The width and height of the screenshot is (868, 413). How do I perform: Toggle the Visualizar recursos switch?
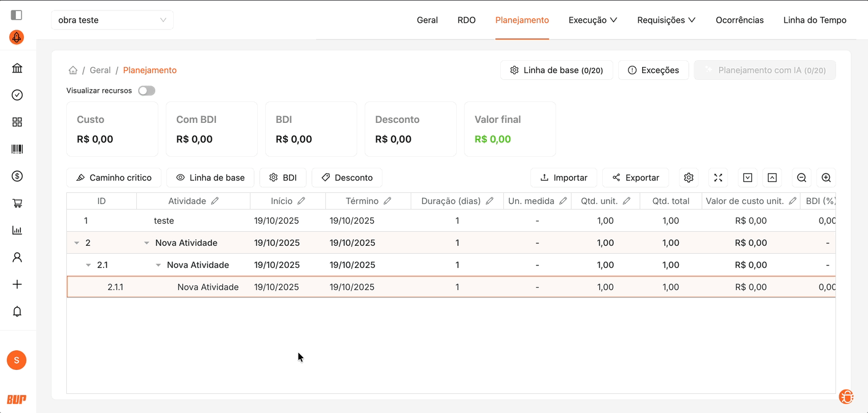tap(147, 91)
